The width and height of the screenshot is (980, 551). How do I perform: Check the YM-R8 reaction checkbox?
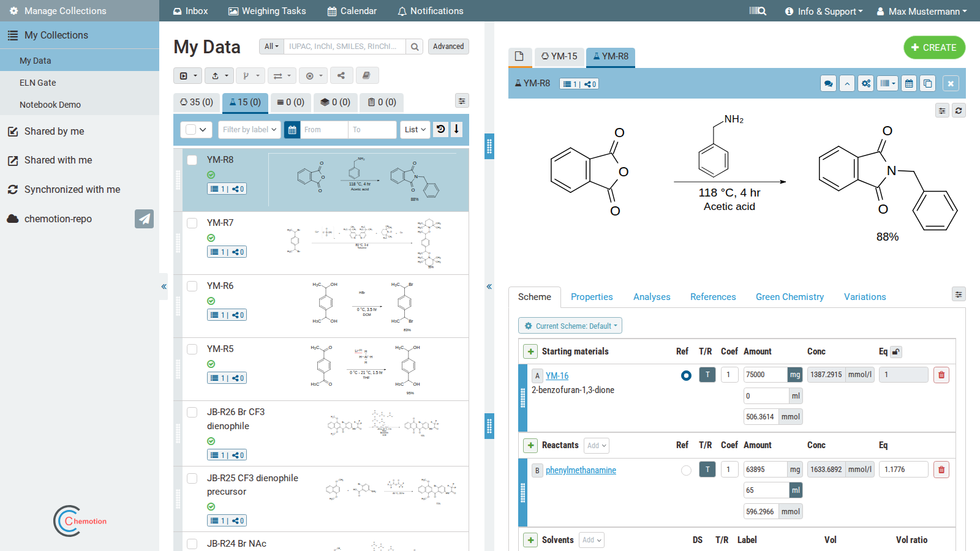(192, 160)
